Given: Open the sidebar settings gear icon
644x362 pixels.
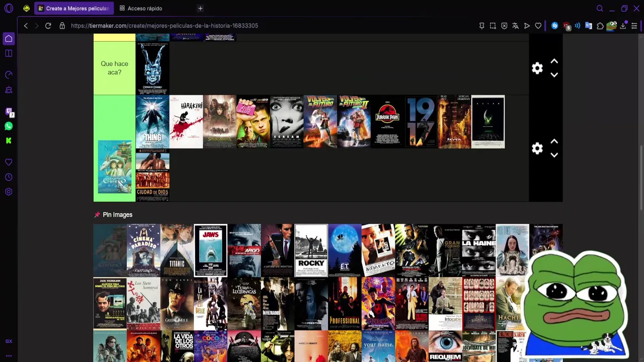Looking at the screenshot, I should [x=9, y=192].
